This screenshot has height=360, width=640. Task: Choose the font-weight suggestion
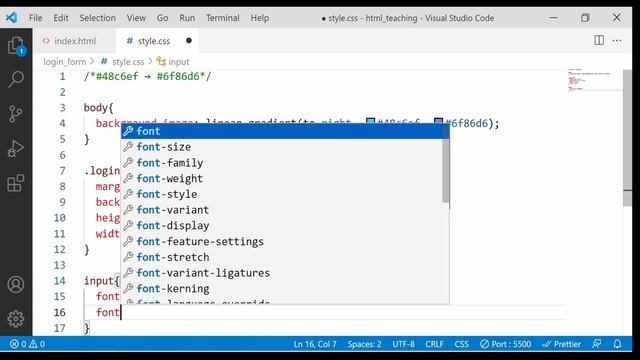282,178
